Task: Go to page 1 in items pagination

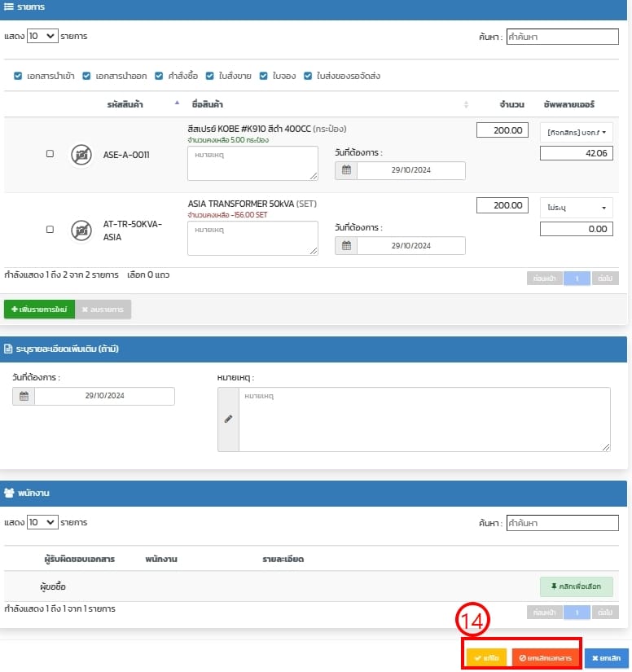Action: pos(577,278)
